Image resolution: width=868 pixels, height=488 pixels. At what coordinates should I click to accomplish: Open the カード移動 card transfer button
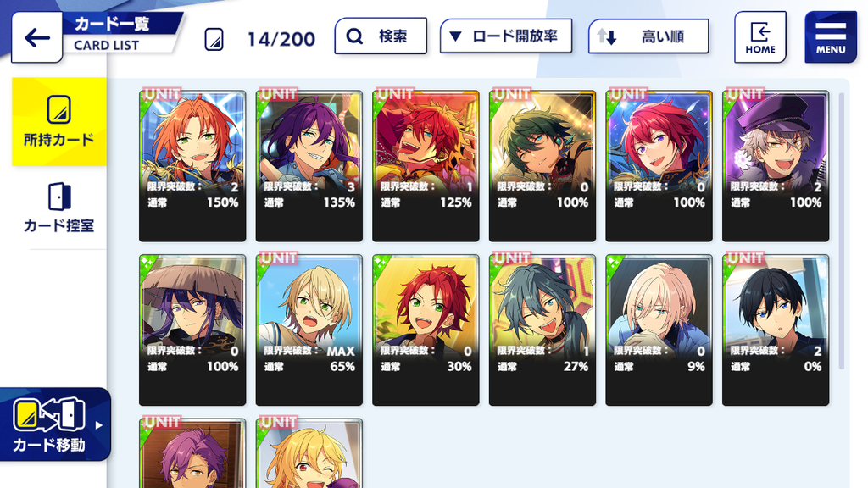point(54,424)
